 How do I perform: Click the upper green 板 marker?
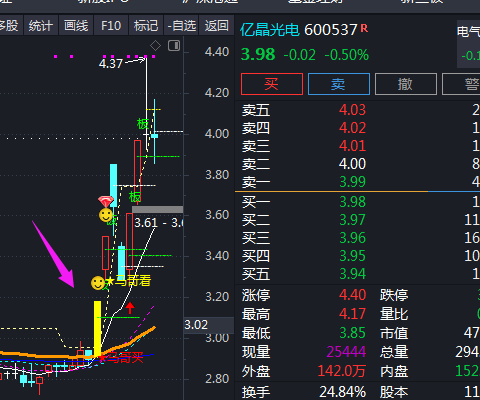pos(143,124)
